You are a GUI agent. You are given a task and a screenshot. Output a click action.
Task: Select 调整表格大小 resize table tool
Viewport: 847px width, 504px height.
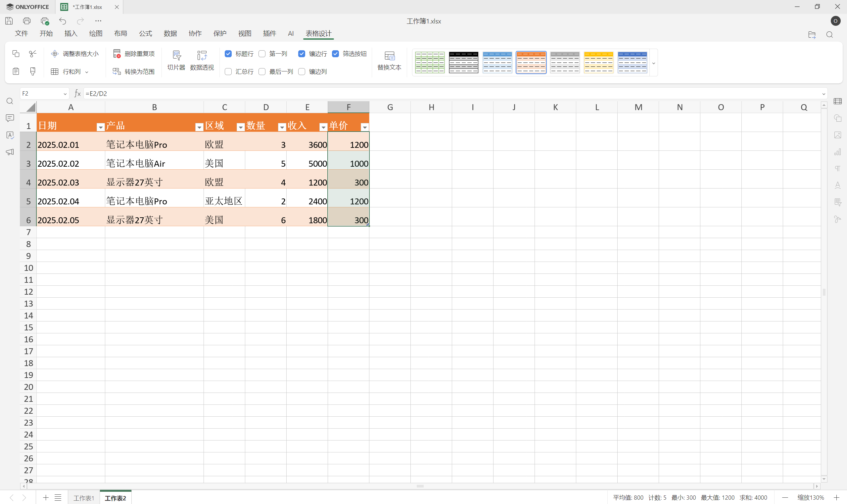point(75,54)
